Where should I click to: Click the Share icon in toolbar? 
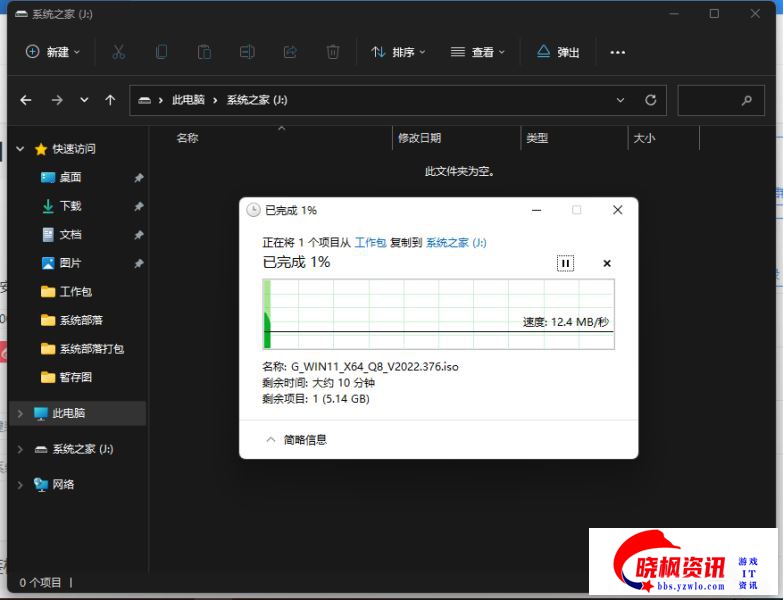tap(290, 52)
